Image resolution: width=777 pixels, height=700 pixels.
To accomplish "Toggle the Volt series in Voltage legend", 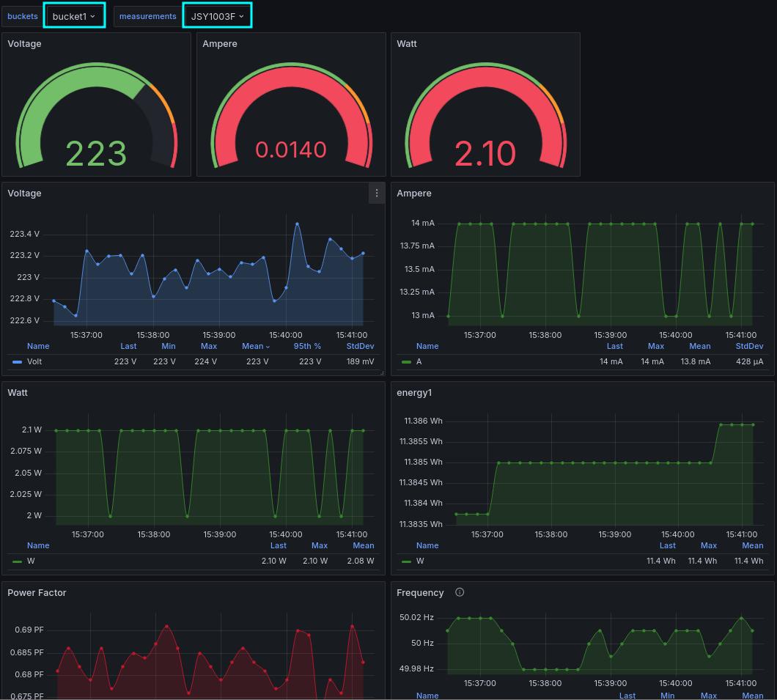I will tap(34, 361).
